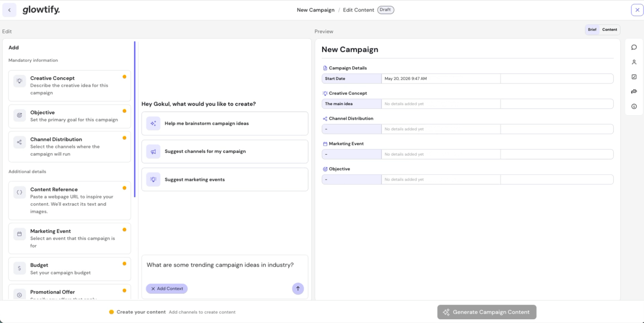The image size is (644, 323).
Task: Open the comments chat bubble icon
Action: pyautogui.click(x=634, y=47)
